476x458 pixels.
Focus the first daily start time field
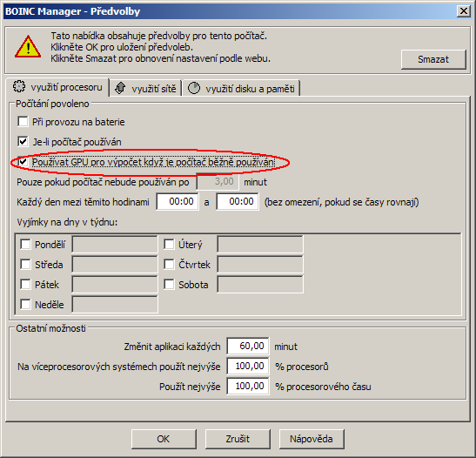point(178,201)
